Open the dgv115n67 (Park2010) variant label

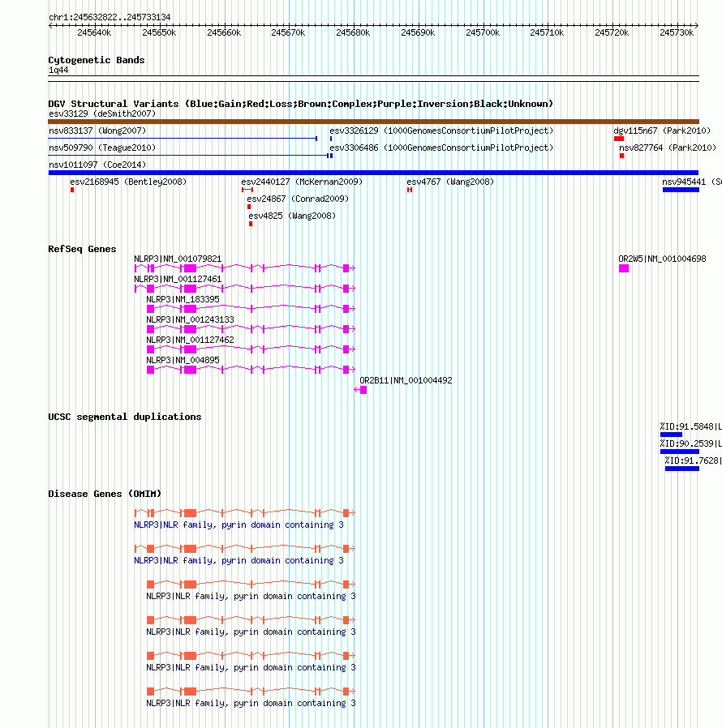tap(662, 131)
